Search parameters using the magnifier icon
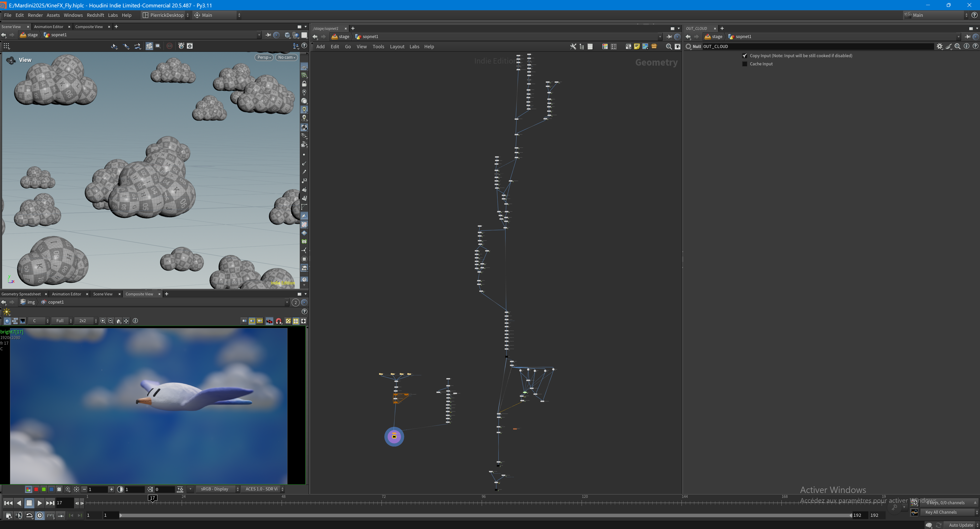The width and height of the screenshot is (980, 529). pyautogui.click(x=958, y=46)
